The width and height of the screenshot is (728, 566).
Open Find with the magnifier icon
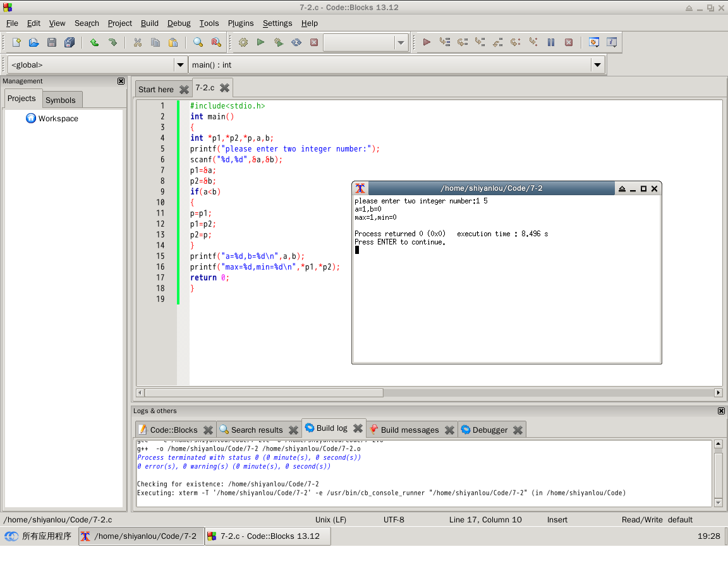(x=198, y=43)
